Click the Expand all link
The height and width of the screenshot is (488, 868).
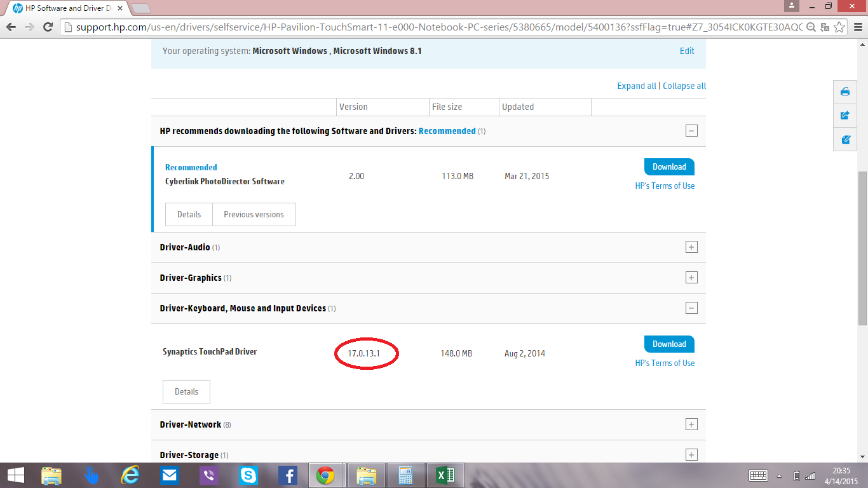point(637,86)
